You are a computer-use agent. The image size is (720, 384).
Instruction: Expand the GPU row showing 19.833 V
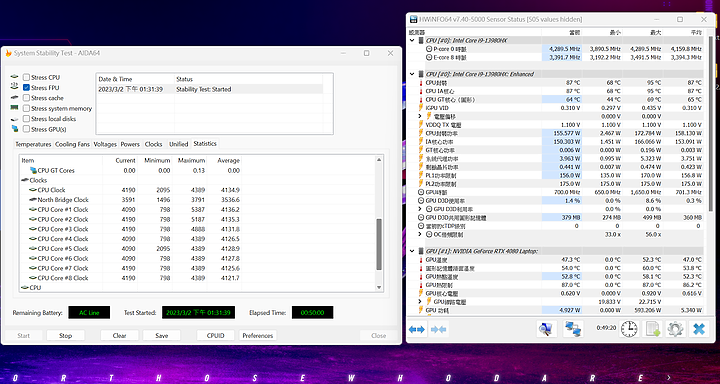click(420, 302)
